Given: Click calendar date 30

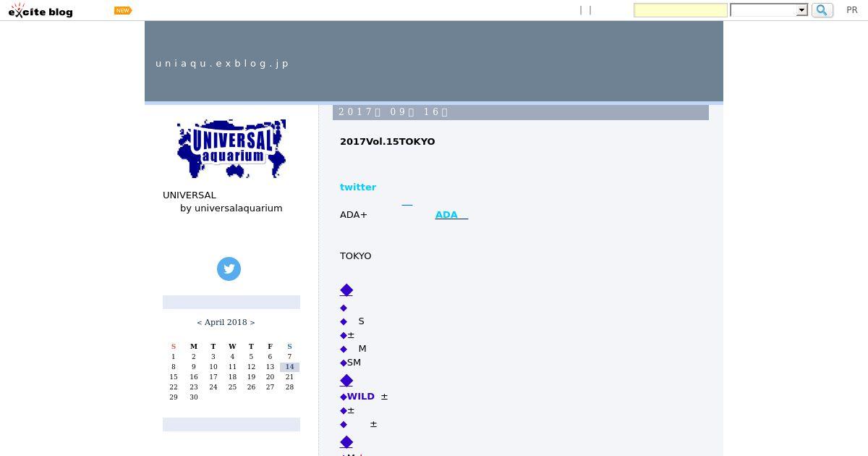Looking at the screenshot, I should [x=193, y=397].
